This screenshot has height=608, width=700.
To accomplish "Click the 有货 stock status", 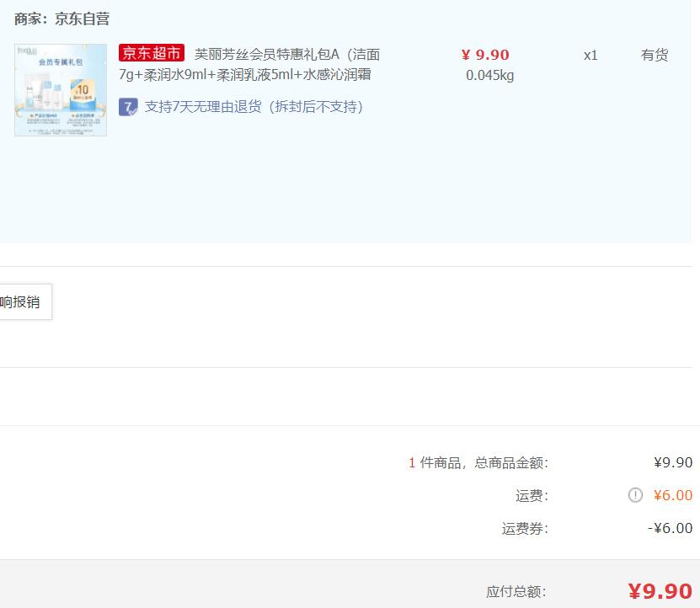I will pos(655,55).
